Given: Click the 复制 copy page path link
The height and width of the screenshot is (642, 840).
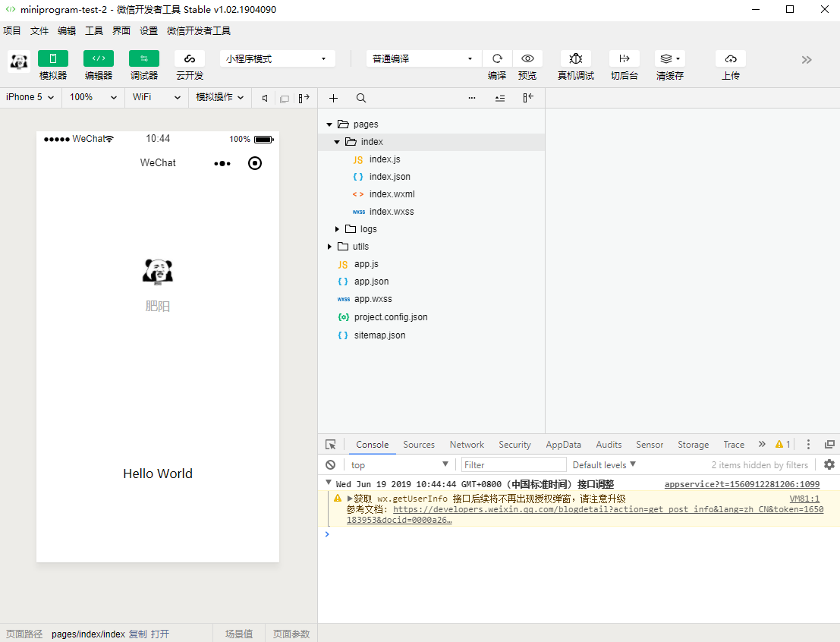Looking at the screenshot, I should click(137, 634).
